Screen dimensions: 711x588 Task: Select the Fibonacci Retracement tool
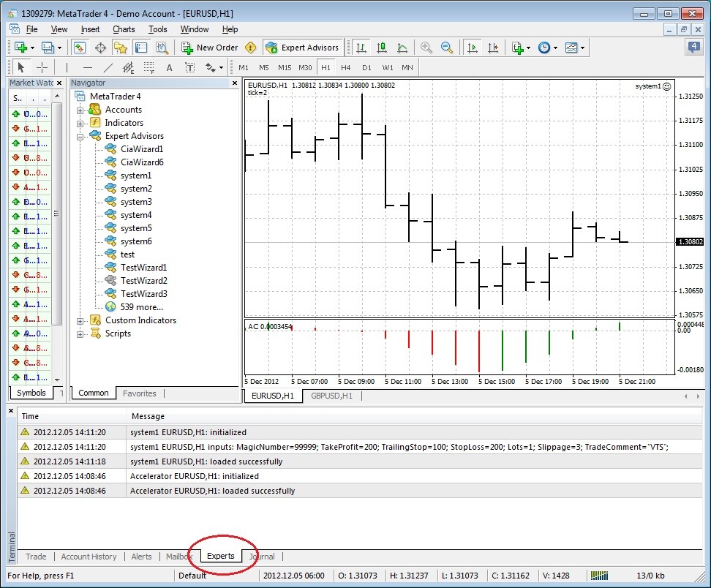tap(149, 67)
